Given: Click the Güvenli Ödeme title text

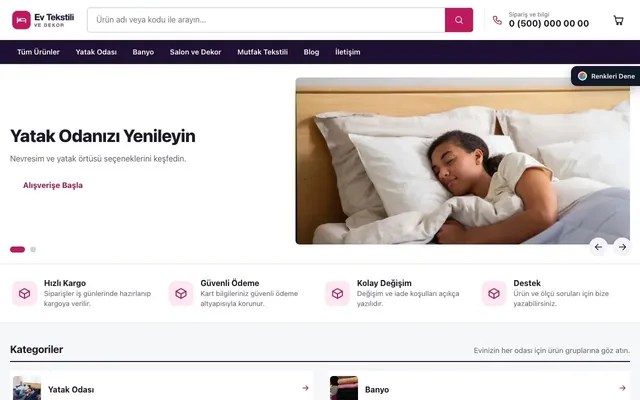Looking at the screenshot, I should tap(229, 283).
